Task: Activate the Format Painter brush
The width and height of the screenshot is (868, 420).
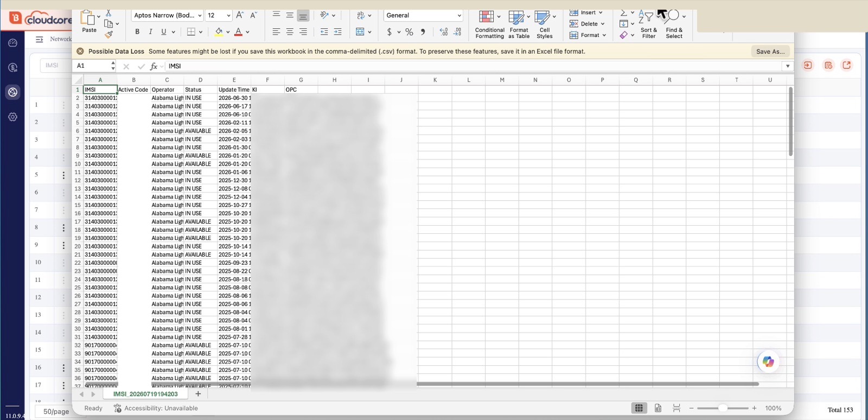Action: click(109, 34)
